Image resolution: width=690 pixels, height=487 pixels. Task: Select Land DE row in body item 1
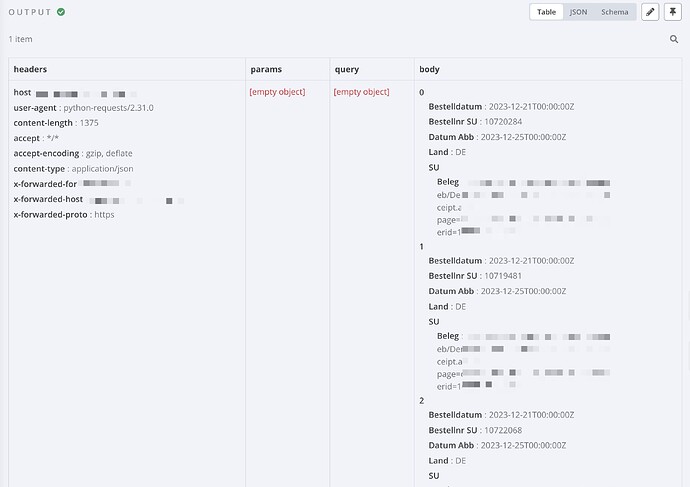tap(447, 306)
